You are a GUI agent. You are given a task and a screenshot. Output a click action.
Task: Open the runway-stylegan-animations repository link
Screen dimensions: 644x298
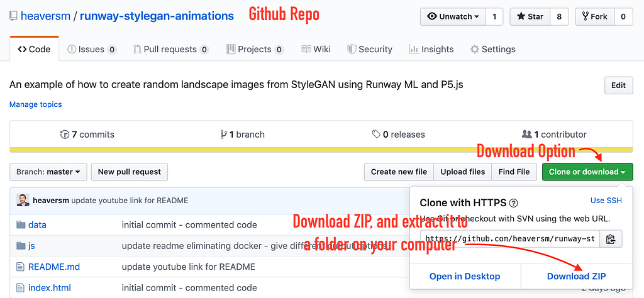(x=157, y=16)
